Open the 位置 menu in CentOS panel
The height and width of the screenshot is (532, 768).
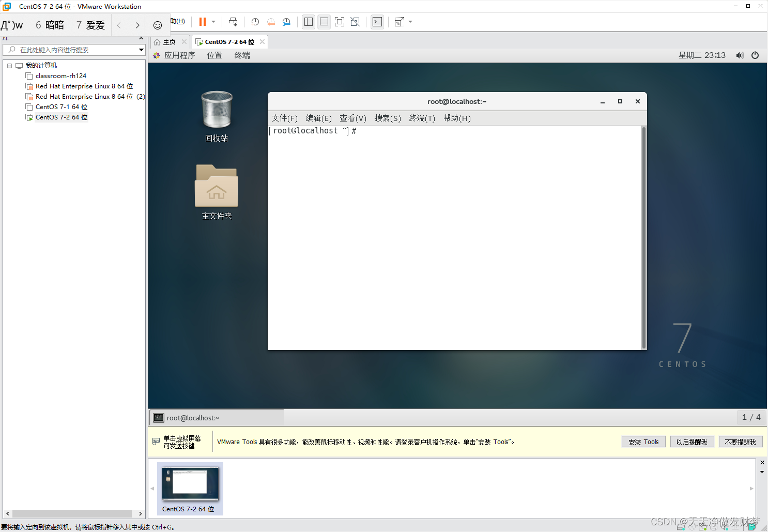[214, 55]
